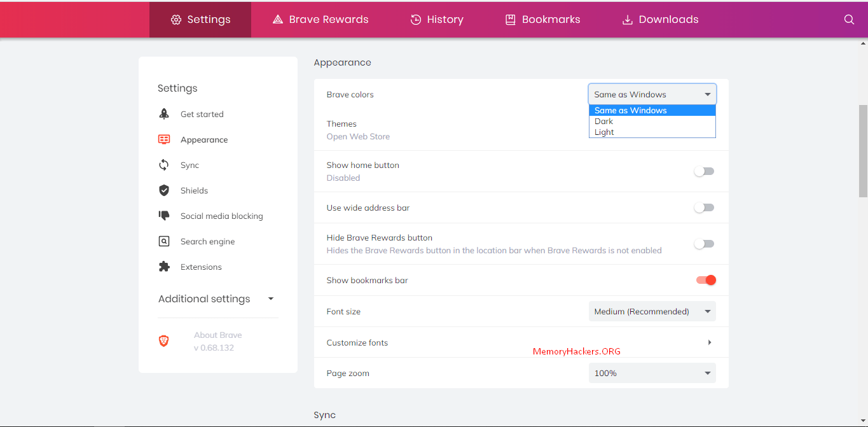Turn on Use wide address bar toggle
Image resolution: width=868 pixels, height=427 pixels.
point(705,207)
